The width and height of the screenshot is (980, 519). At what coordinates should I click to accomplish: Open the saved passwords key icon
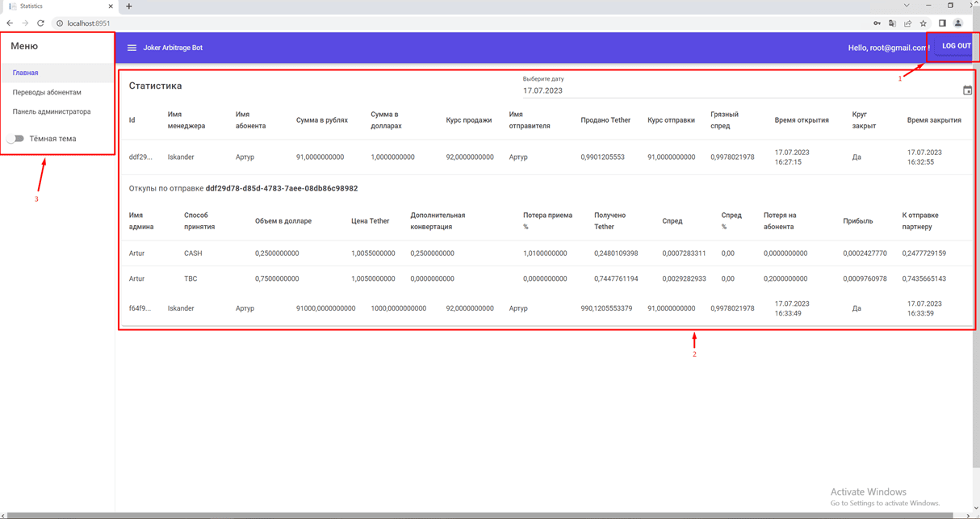click(876, 23)
